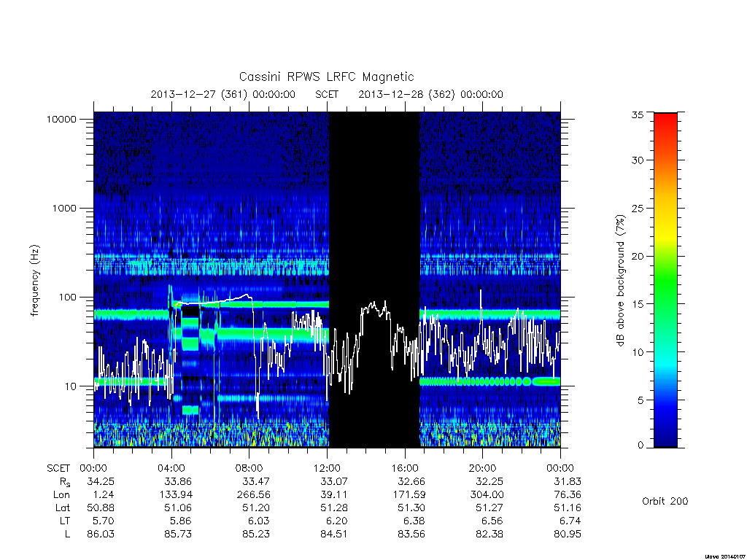Click the Rs value '34.25'

(x=101, y=481)
